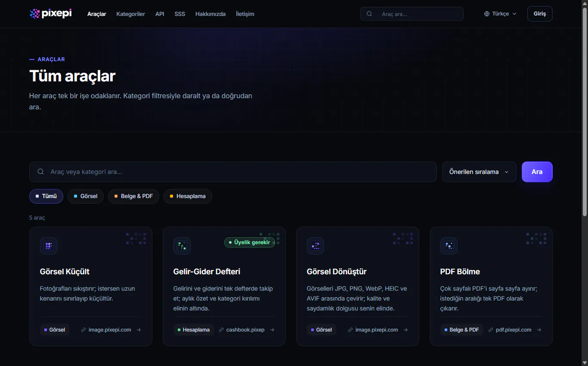The width and height of the screenshot is (588, 366).
Task: Click the arrow on Görsel Küçült card
Action: coord(139,330)
